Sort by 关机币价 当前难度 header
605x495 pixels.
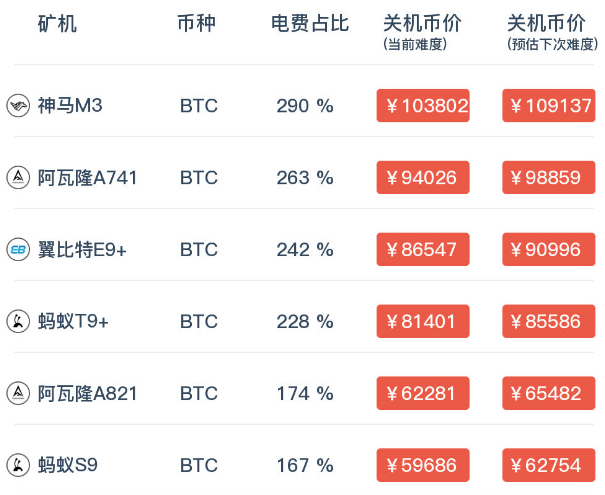point(422,32)
